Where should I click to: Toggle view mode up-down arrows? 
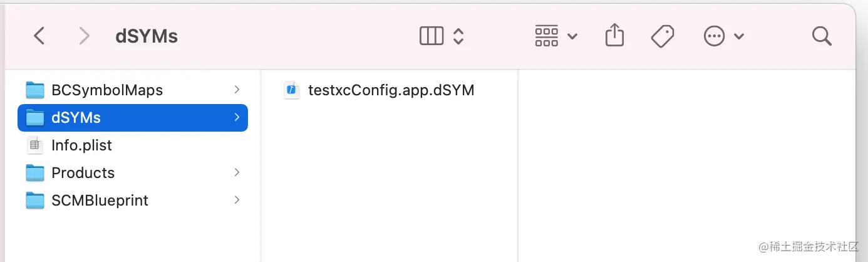[458, 36]
